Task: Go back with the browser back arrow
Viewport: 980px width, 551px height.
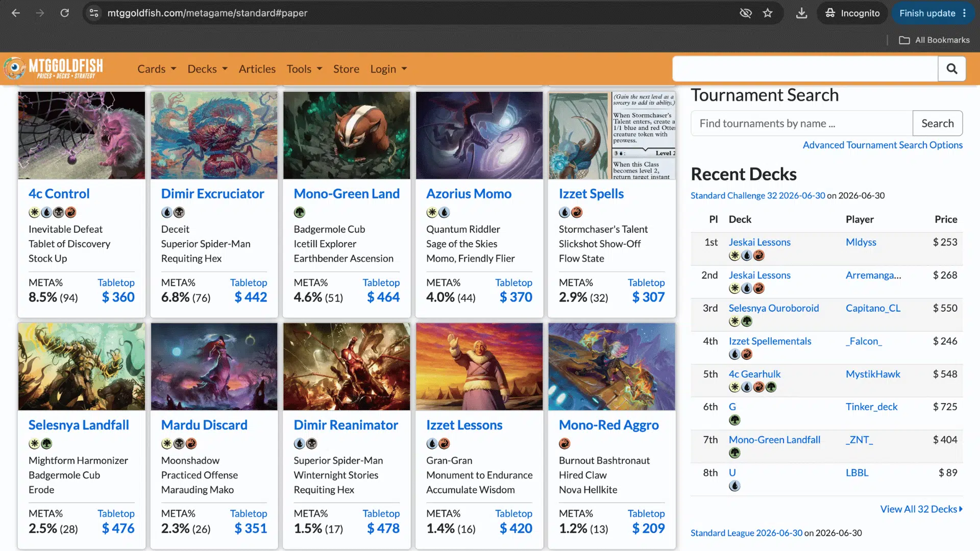Action: [x=16, y=13]
